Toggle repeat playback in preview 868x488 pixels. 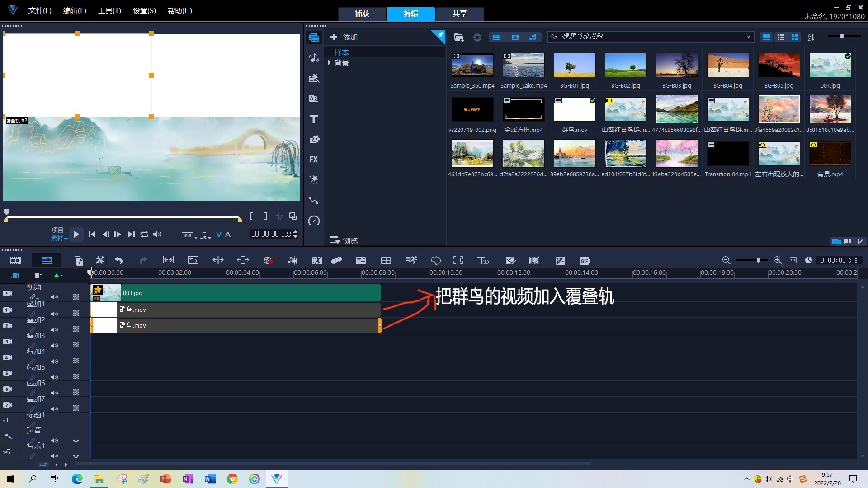coord(144,234)
